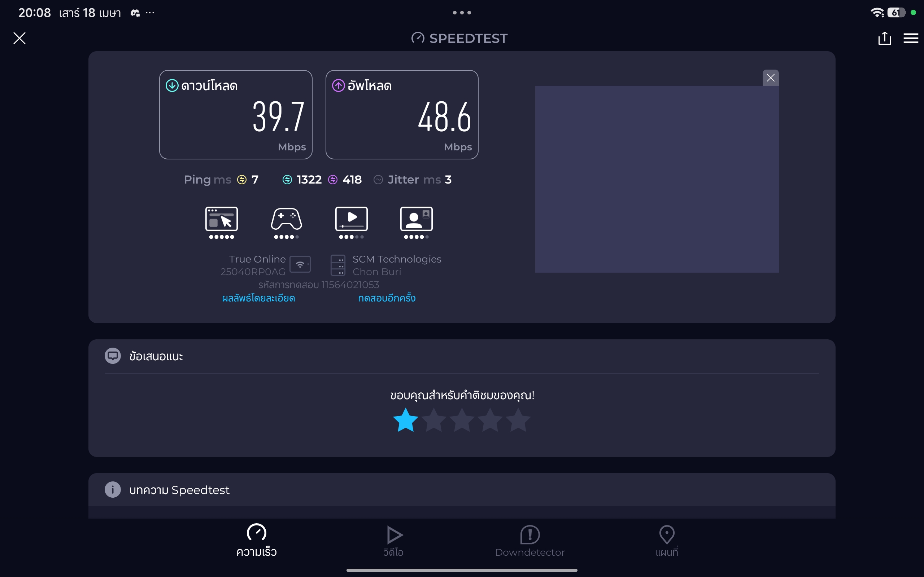The height and width of the screenshot is (577, 924).
Task: Tap the video streaming quality icon
Action: tap(351, 219)
